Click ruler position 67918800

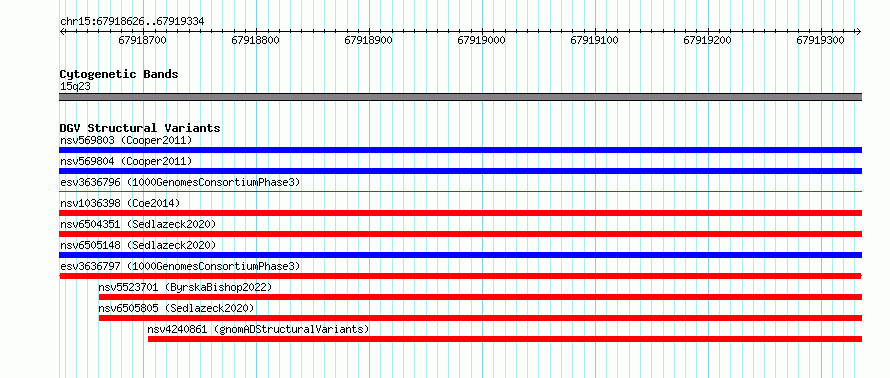(x=255, y=41)
